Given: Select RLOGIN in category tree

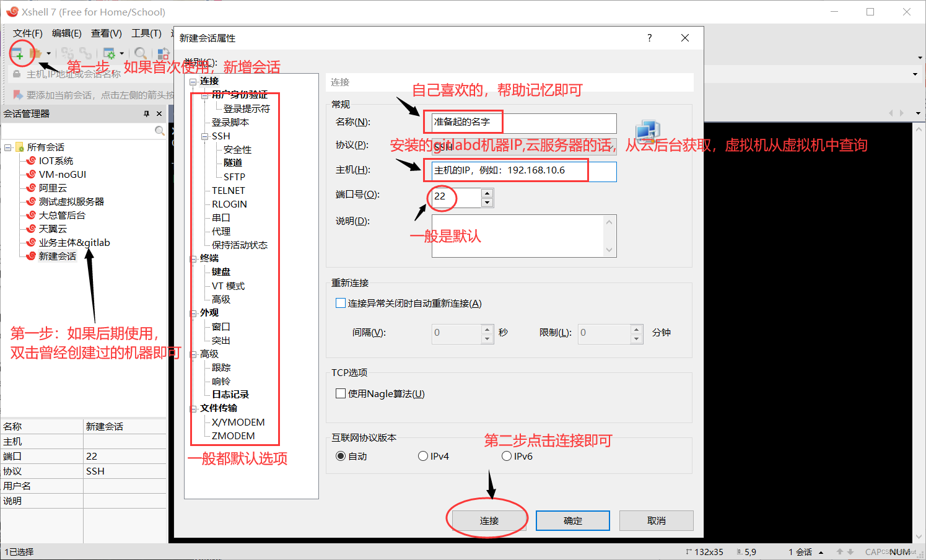Looking at the screenshot, I should 229,204.
